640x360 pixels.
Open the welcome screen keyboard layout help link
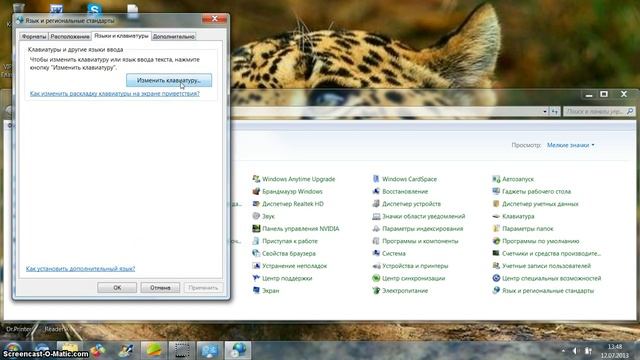click(x=115, y=93)
